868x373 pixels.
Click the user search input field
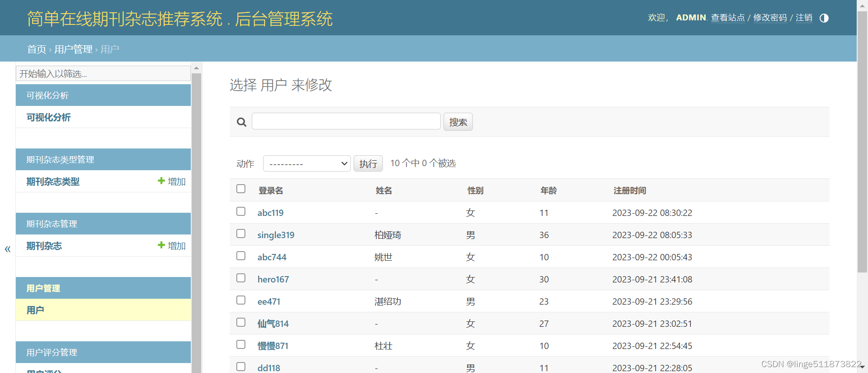pyautogui.click(x=346, y=121)
